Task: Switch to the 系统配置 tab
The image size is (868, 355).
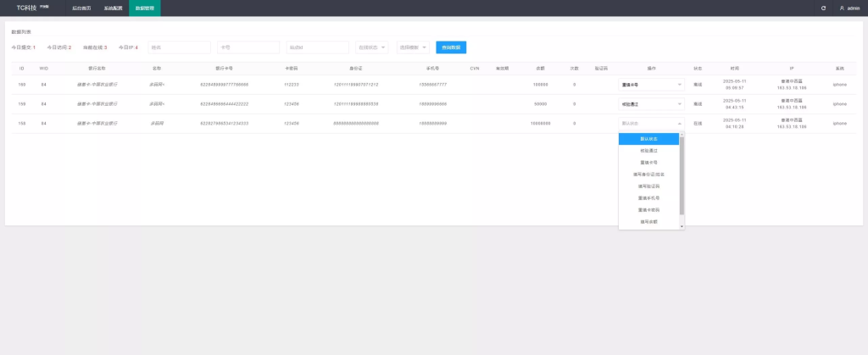Action: point(113,8)
